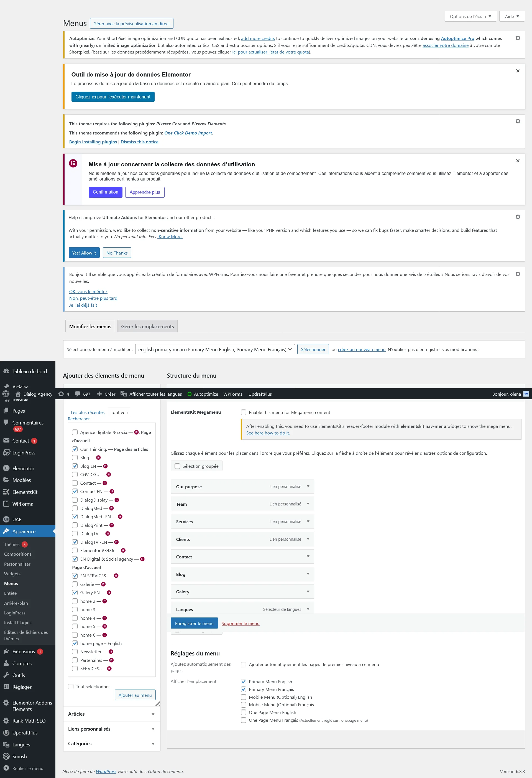The width and height of the screenshot is (532, 778).
Task: Click the Outils wrench icon
Action: point(6,675)
